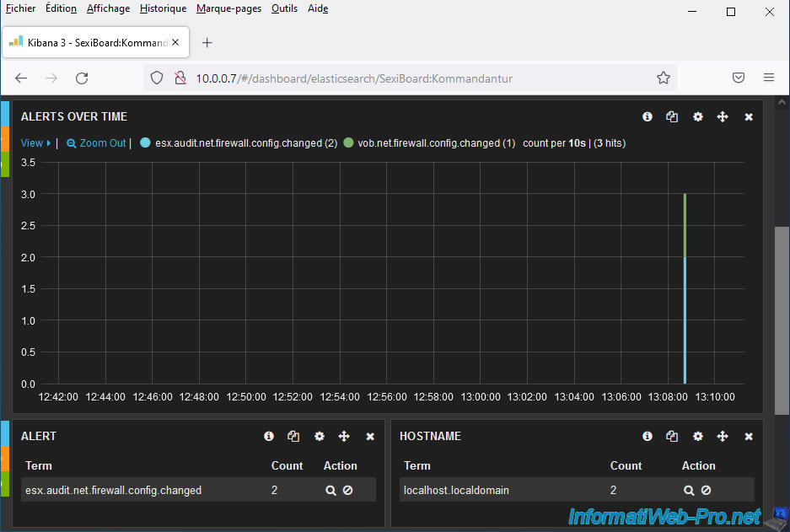The image size is (790, 532).
Task: Click move icon on ALERT panel
Action: pyautogui.click(x=344, y=437)
